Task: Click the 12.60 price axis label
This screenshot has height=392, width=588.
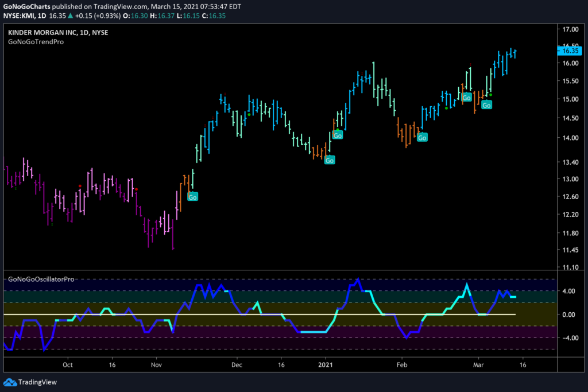Action: pos(570,197)
